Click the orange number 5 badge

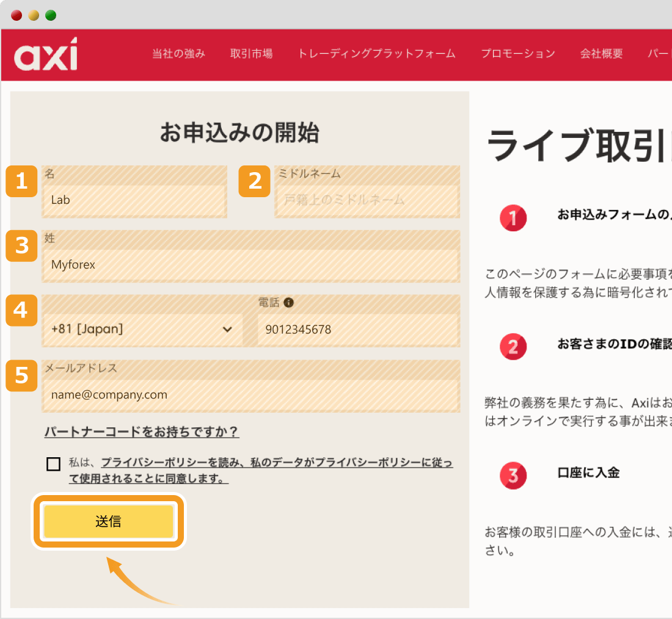point(21,376)
